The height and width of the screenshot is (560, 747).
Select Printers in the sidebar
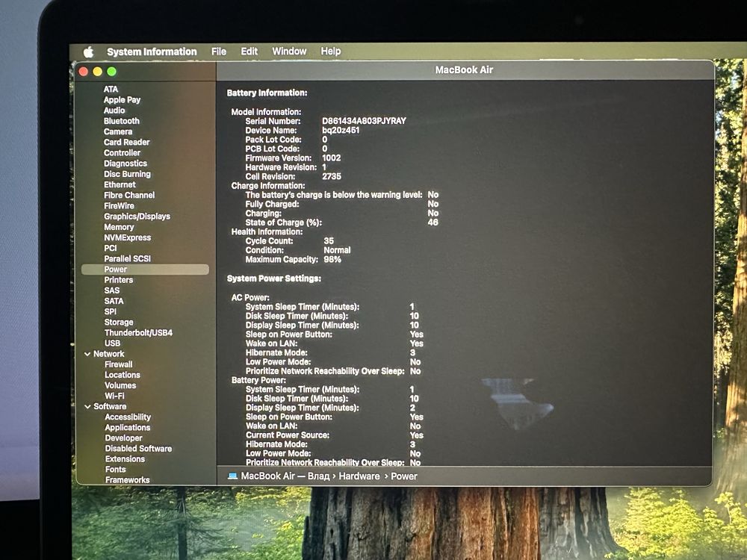pos(119,279)
